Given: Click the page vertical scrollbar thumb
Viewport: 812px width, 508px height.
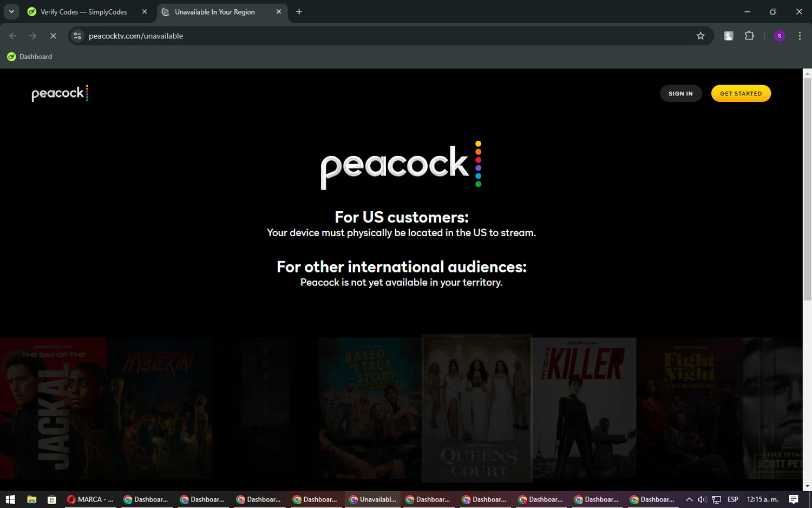Looking at the screenshot, I should (x=807, y=188).
